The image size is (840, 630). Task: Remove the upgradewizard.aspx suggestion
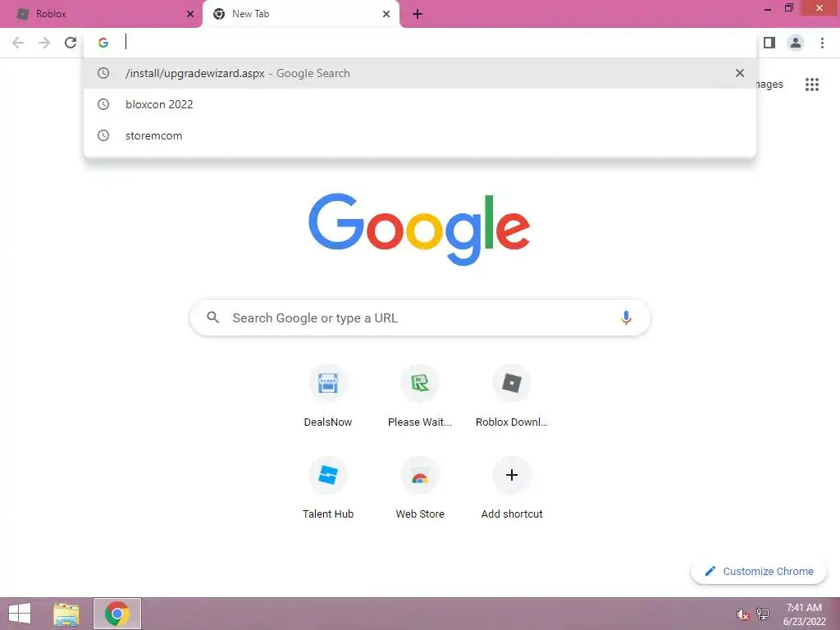point(740,73)
